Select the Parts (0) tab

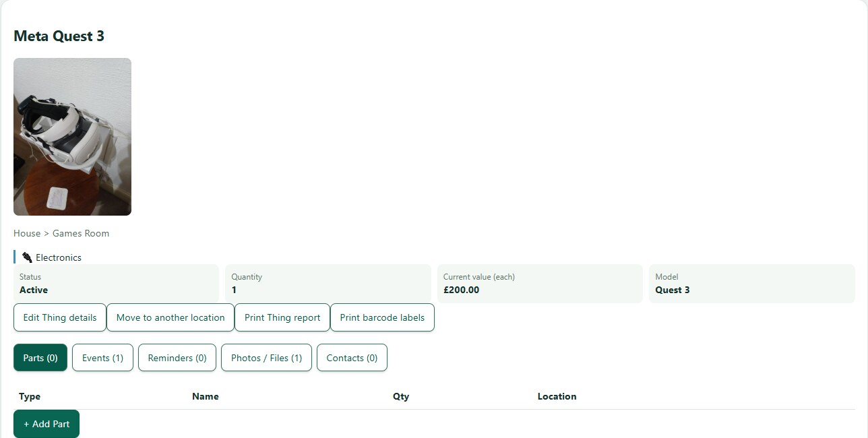tap(40, 358)
